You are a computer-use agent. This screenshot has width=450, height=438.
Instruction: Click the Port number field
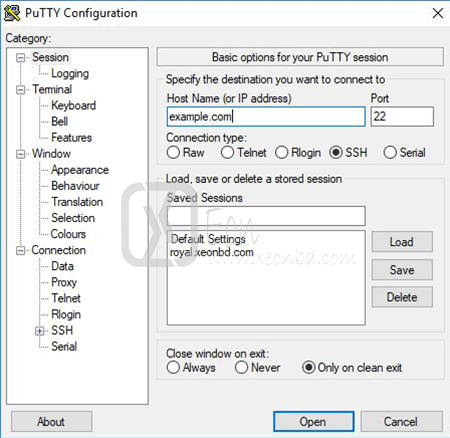pyautogui.click(x=402, y=117)
